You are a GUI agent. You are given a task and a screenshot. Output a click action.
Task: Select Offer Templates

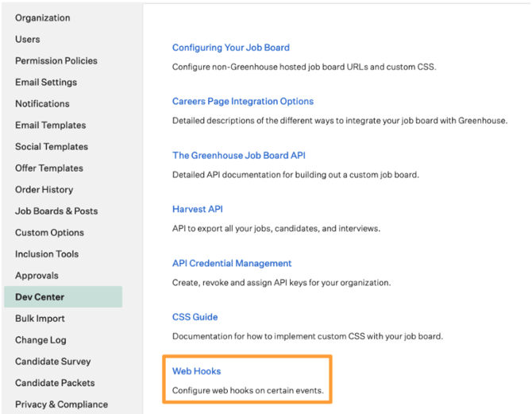[49, 168]
